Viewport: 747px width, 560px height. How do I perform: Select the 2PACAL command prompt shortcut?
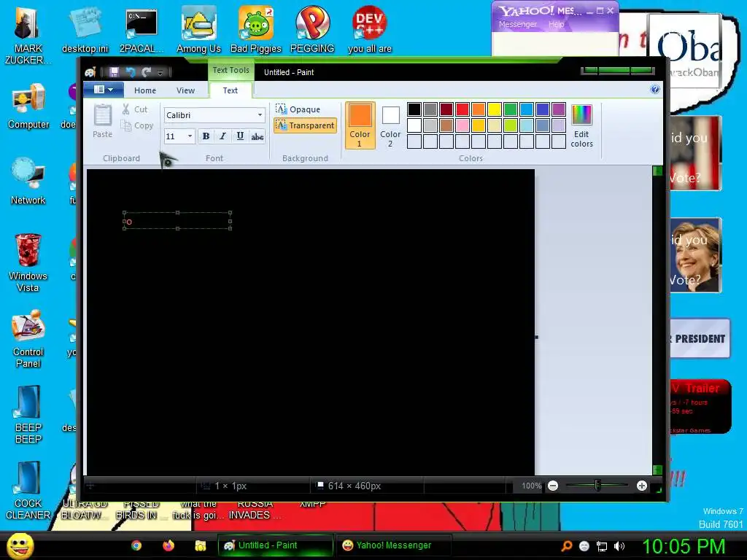pyautogui.click(x=142, y=29)
